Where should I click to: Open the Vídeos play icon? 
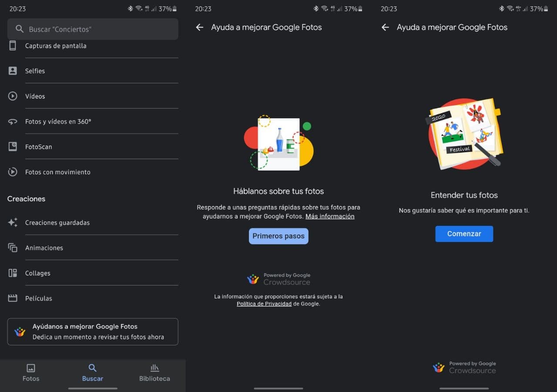point(13,96)
